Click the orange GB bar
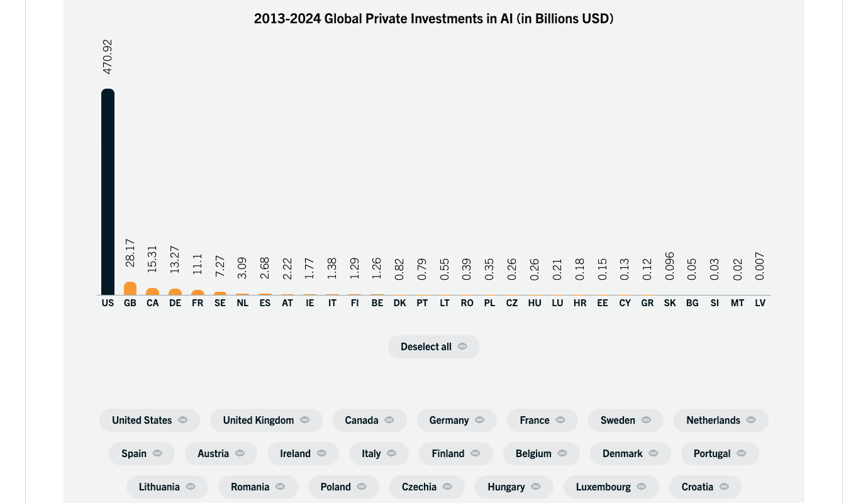 [130, 289]
